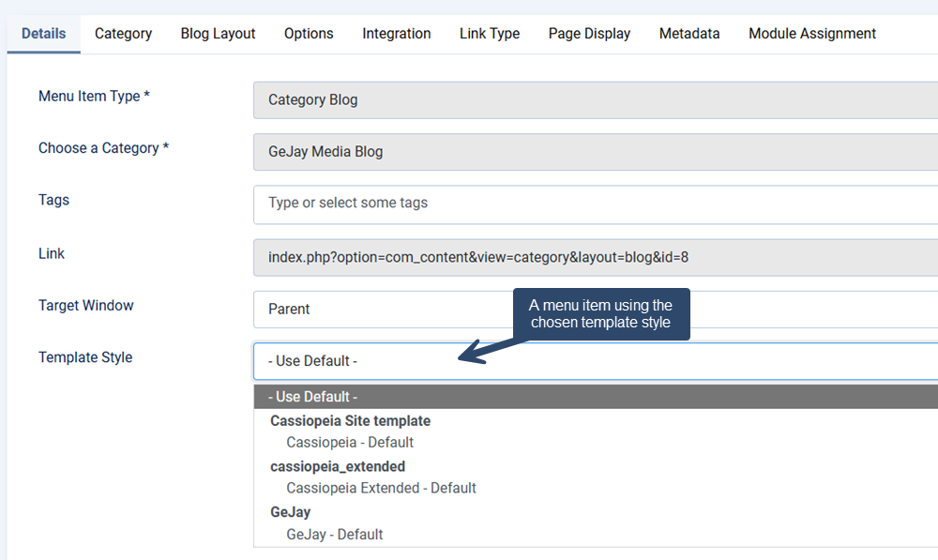Viewport: 938px width, 560px height.
Task: Focus the Tags input field
Action: click(596, 204)
